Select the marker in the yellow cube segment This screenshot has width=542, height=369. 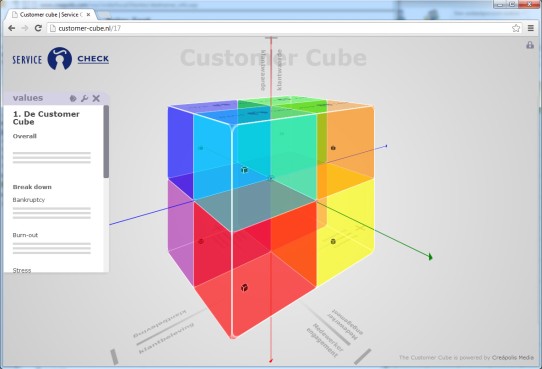(333, 241)
